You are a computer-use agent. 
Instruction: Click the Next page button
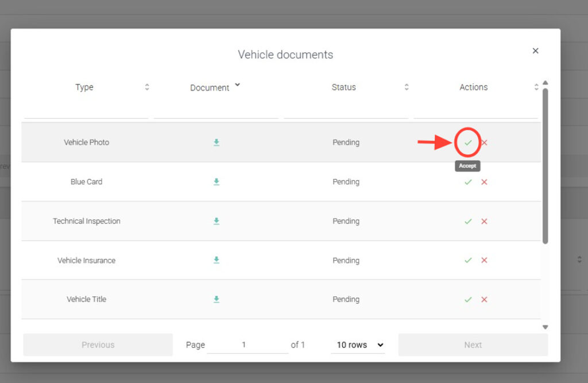pos(473,345)
